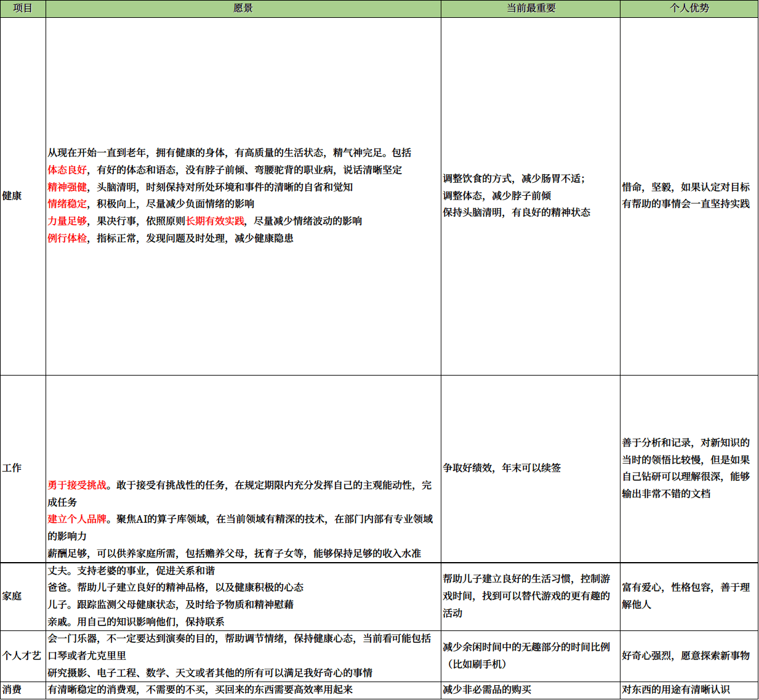This screenshot has height=700, width=759.
Task: Select the cell 好奇心强烈，愿意探索新事物
Action: pos(689,656)
